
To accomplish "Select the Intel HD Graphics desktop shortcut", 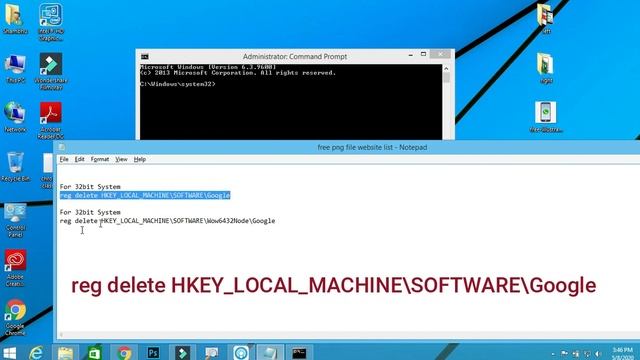I will 51,22.
